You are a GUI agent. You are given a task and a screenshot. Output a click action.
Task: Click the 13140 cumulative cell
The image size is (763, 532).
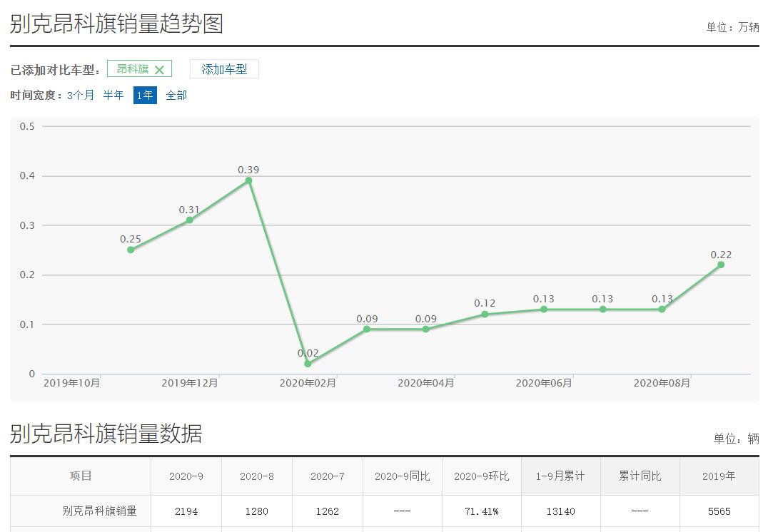click(x=560, y=511)
